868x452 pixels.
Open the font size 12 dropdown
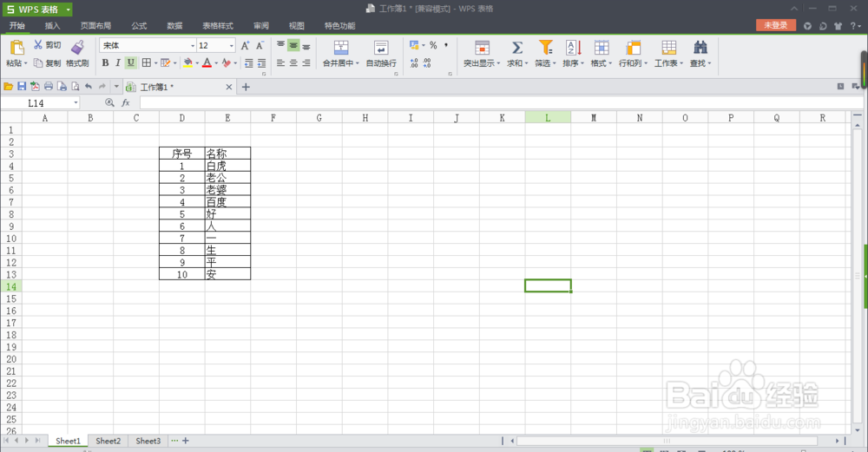(232, 46)
